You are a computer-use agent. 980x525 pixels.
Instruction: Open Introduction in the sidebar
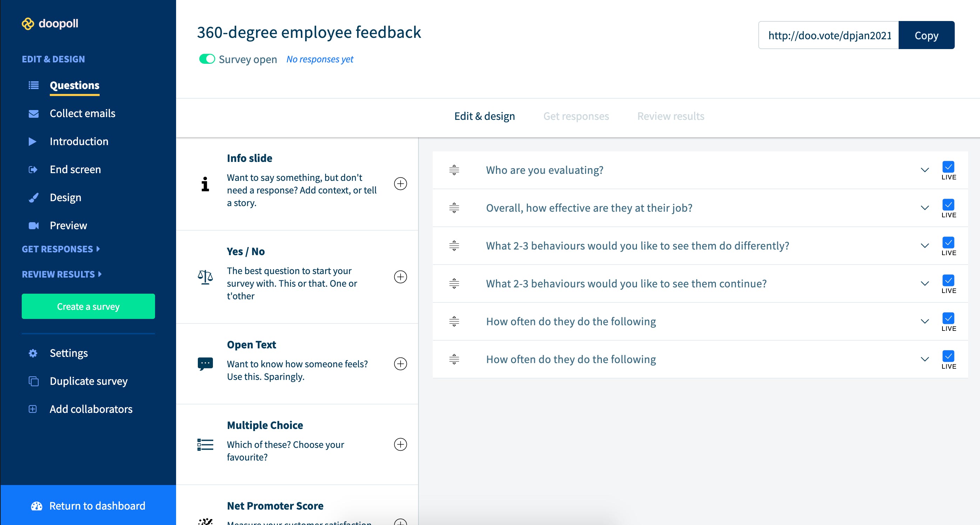[x=79, y=142]
